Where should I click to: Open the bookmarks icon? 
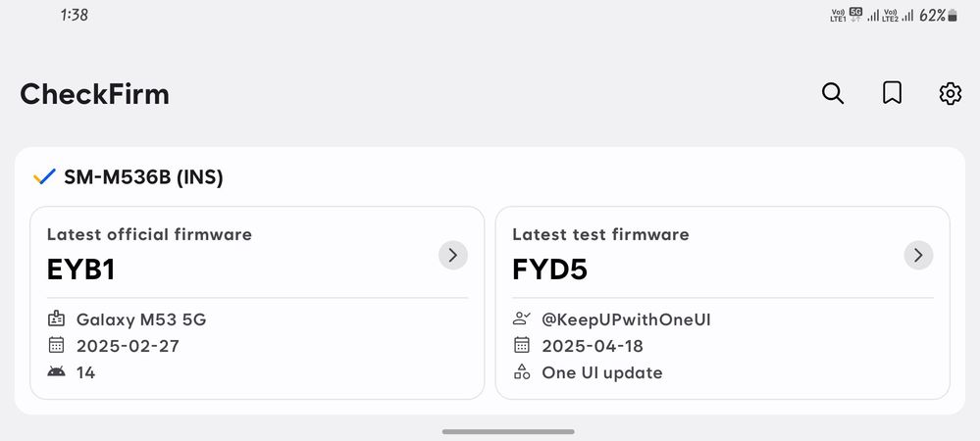(x=892, y=94)
